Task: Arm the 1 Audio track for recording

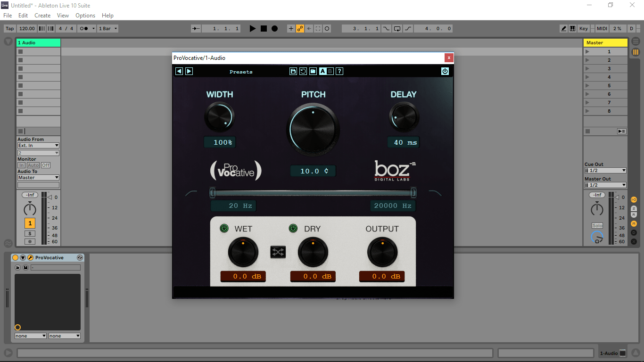Action: (30, 241)
